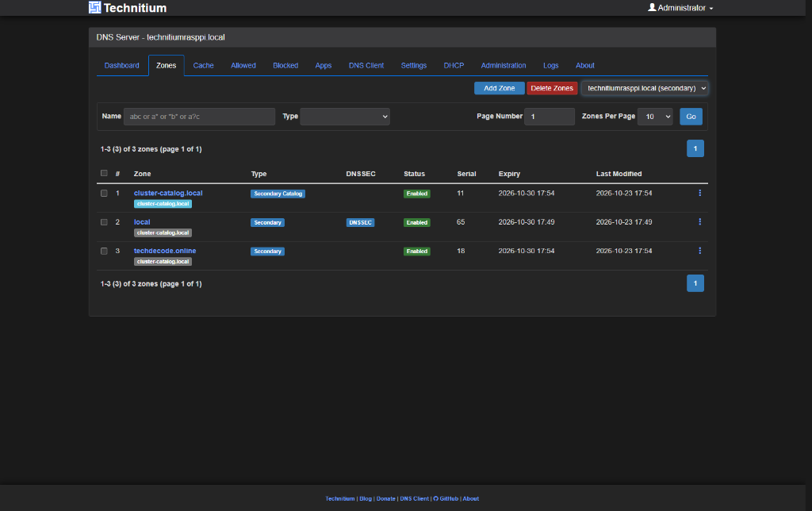Open the Zones Per Page dropdown
This screenshot has width=812, height=511.
(x=655, y=117)
